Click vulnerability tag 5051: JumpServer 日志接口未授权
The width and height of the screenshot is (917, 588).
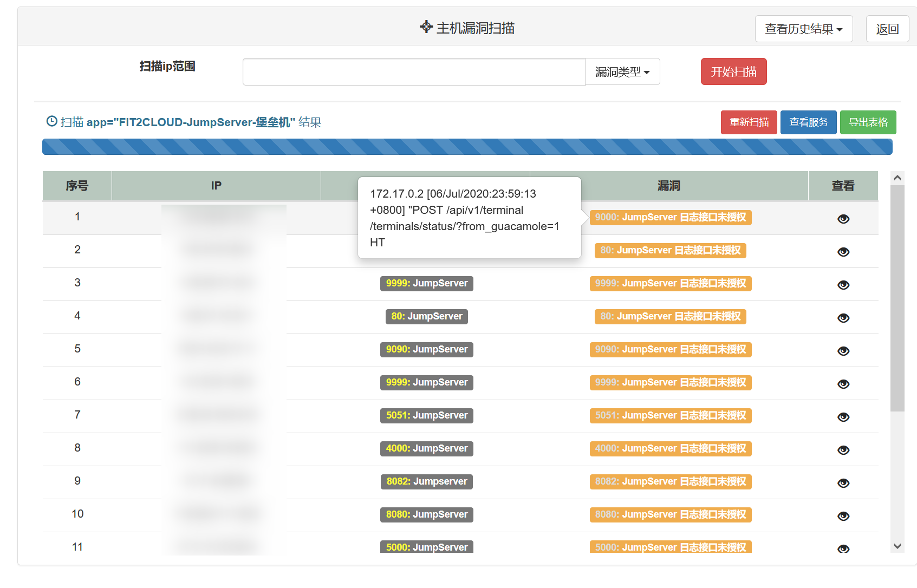pyautogui.click(x=671, y=415)
